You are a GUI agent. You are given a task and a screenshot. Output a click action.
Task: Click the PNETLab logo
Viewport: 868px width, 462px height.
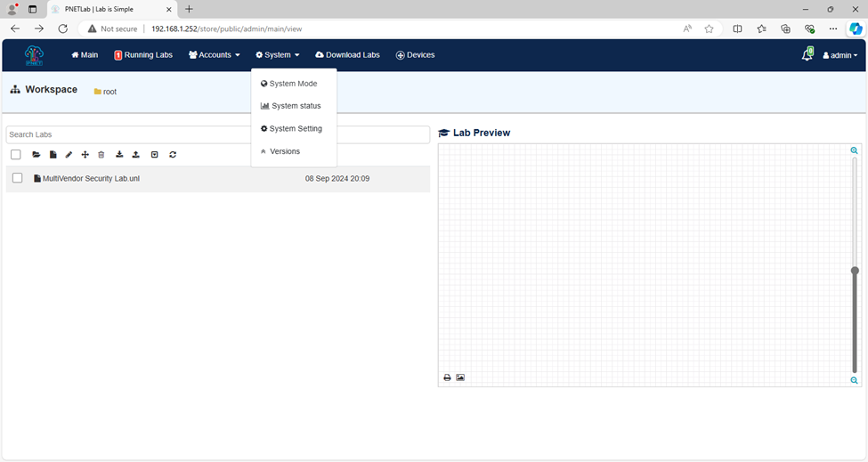[x=34, y=55]
